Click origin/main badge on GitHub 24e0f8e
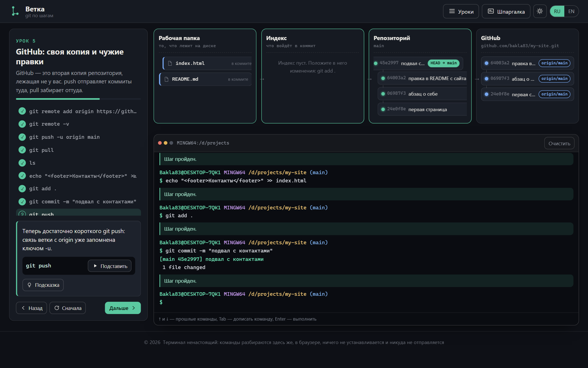 click(x=554, y=94)
